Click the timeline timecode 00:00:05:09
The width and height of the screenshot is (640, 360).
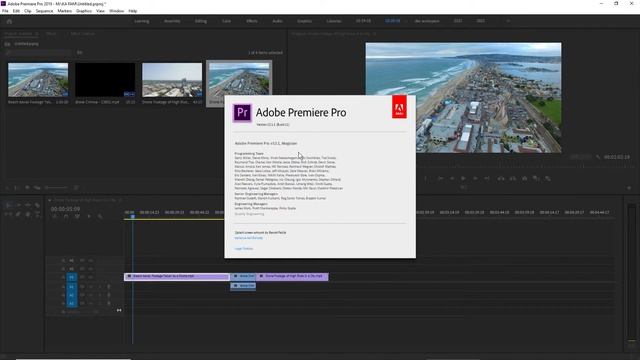65,209
